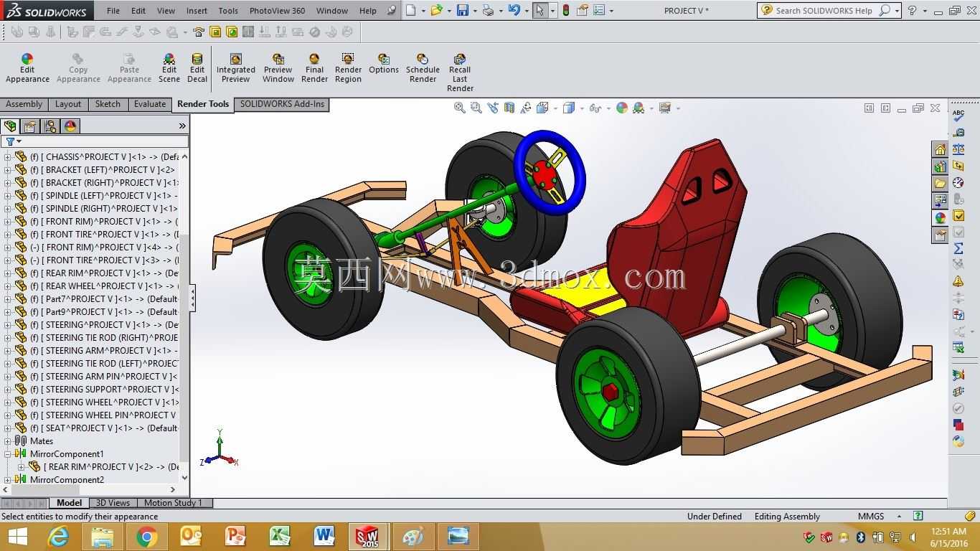Open the ConfigurationManager tab icon
This screenshot has height=551, width=980.
click(x=50, y=126)
